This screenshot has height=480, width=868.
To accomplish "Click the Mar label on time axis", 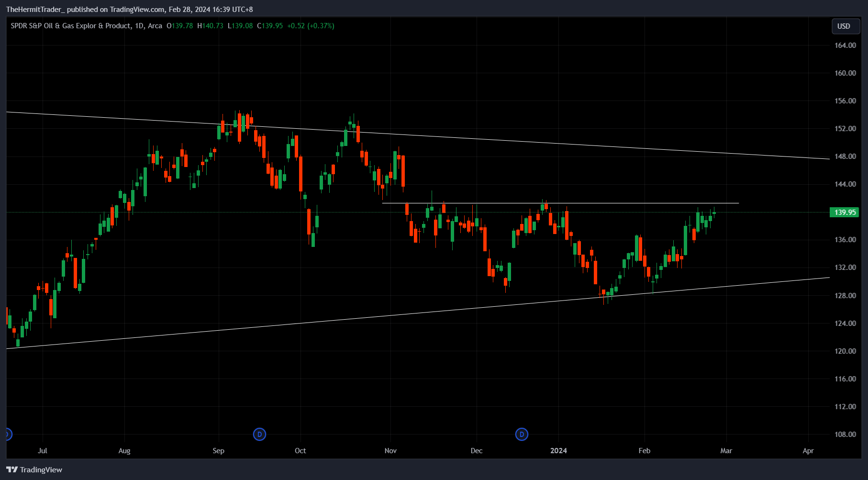I will (x=726, y=451).
